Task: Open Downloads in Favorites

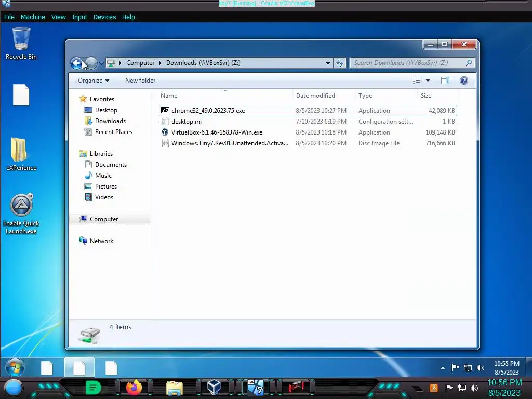Action: coord(110,121)
